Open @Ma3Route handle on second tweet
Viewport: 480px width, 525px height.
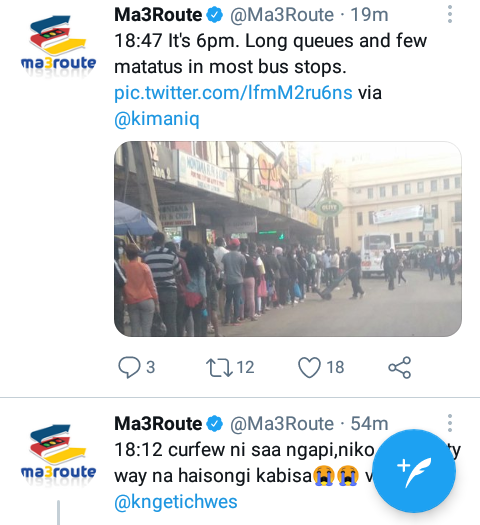(x=282, y=424)
